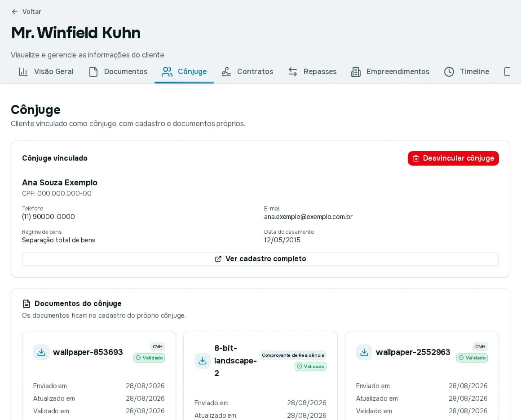The height and width of the screenshot is (420, 521).
Task: Click the people icon of the Cônjuge tab
Action: pyautogui.click(x=167, y=72)
